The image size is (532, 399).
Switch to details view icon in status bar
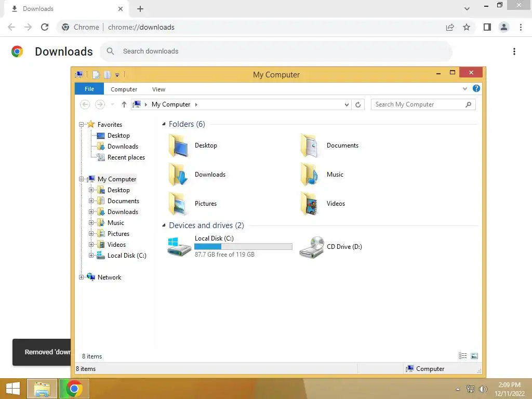pyautogui.click(x=462, y=355)
